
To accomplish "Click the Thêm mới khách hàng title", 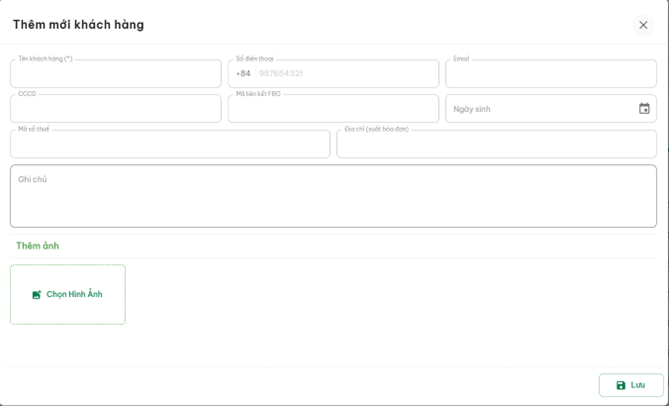I will pos(78,25).
